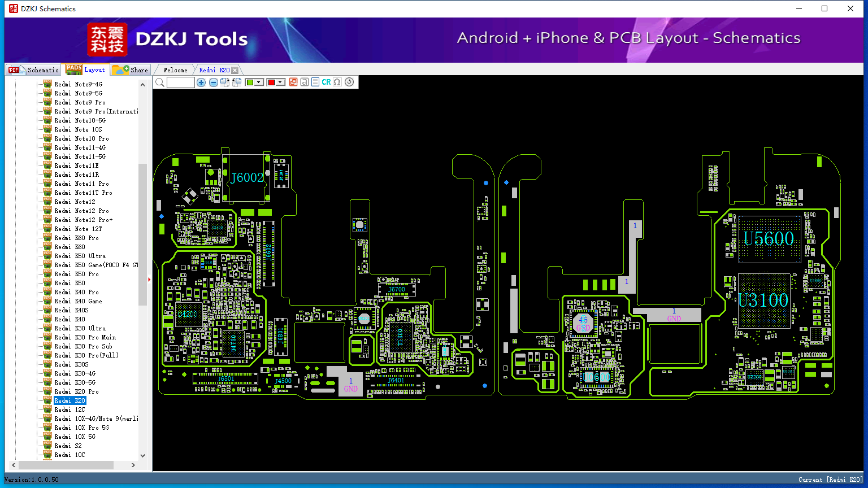This screenshot has width=868, height=488.
Task: Select the U3100 chip on the board
Action: coord(763,300)
